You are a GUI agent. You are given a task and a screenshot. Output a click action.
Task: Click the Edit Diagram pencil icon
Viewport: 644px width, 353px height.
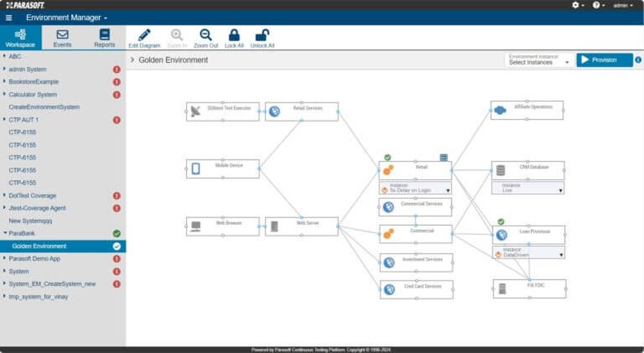click(x=144, y=35)
